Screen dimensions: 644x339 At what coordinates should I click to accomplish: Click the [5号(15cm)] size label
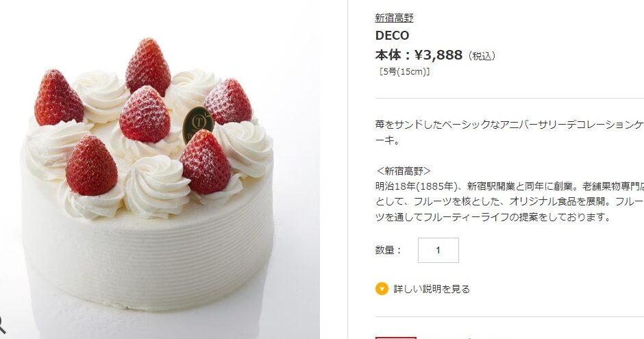(x=404, y=71)
